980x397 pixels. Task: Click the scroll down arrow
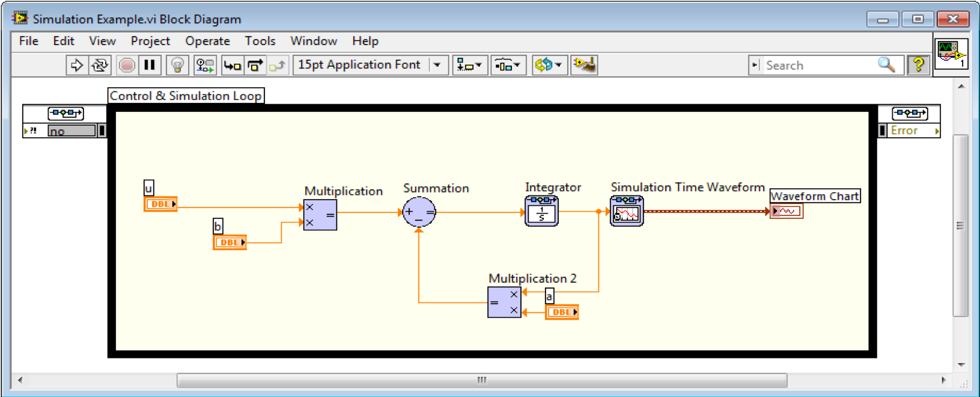961,365
